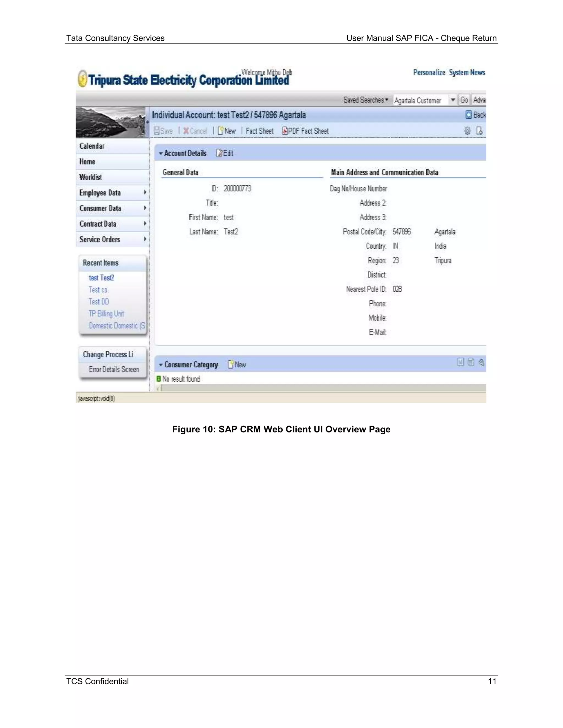Click the country name India
Screen dimensions: 563x728
click(440, 246)
